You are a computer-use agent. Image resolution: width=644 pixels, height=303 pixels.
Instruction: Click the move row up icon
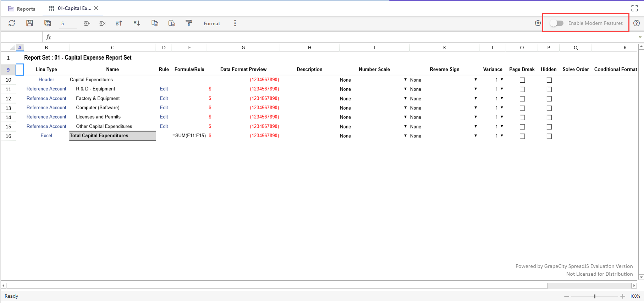[x=119, y=23]
